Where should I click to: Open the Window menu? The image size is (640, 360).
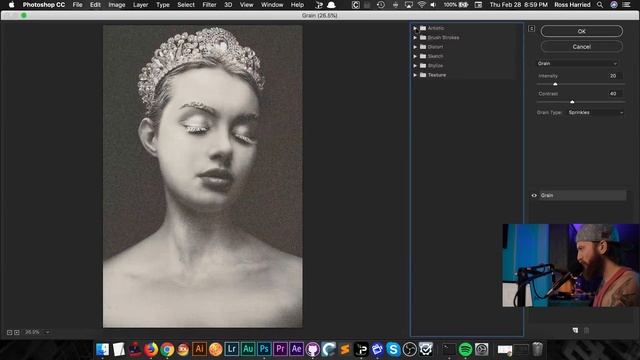point(272,5)
